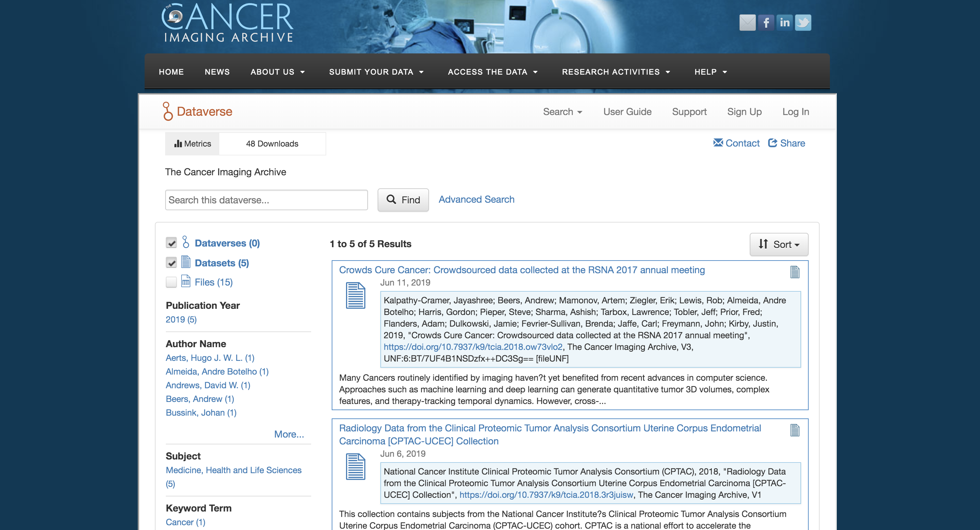The image size is (980, 530).
Task: Uncheck the Dataverses checkbox
Action: [171, 242]
